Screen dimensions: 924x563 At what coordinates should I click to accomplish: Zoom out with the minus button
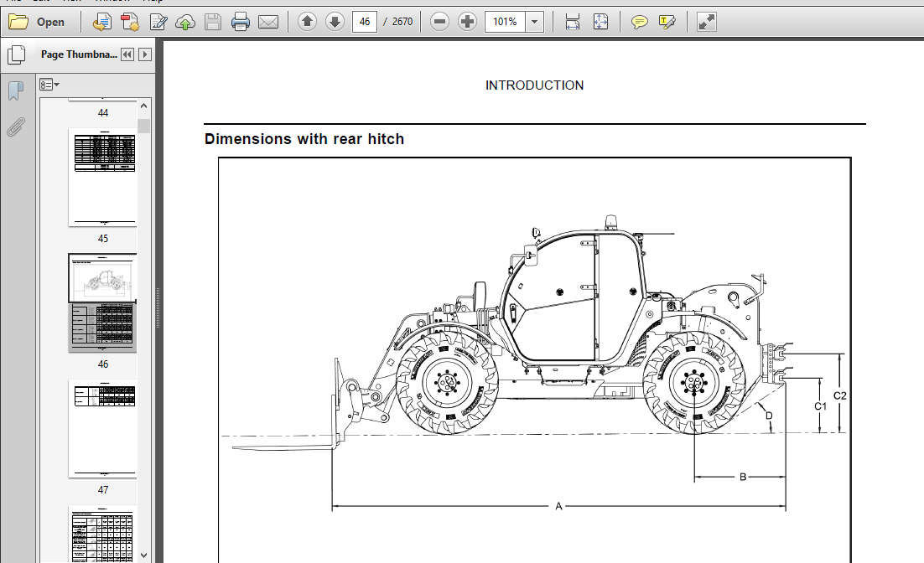(439, 22)
